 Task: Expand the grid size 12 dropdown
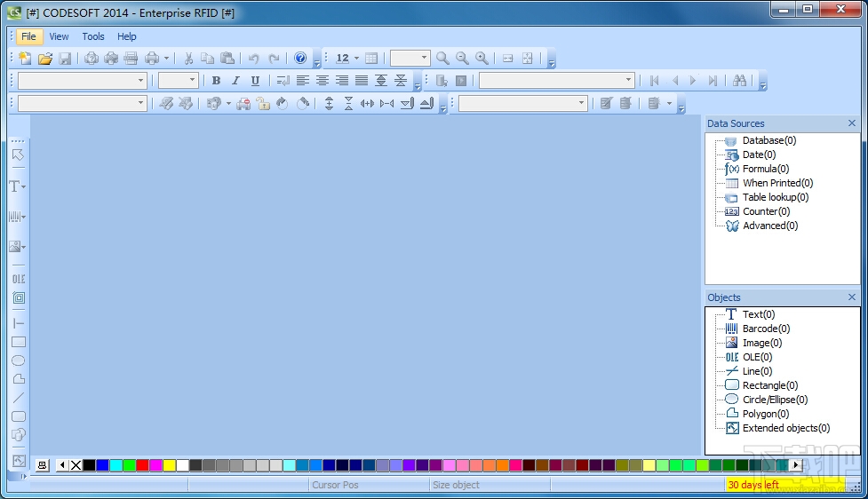(x=356, y=58)
